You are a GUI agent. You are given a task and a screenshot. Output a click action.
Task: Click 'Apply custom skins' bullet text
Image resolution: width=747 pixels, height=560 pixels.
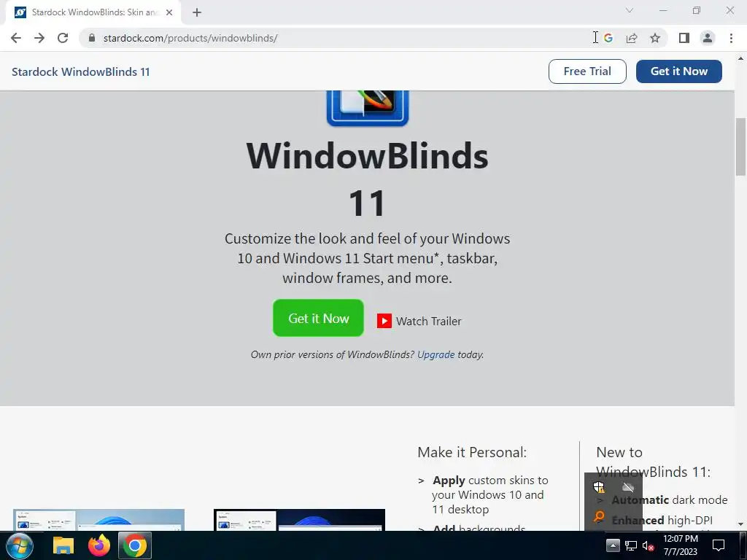click(x=490, y=495)
